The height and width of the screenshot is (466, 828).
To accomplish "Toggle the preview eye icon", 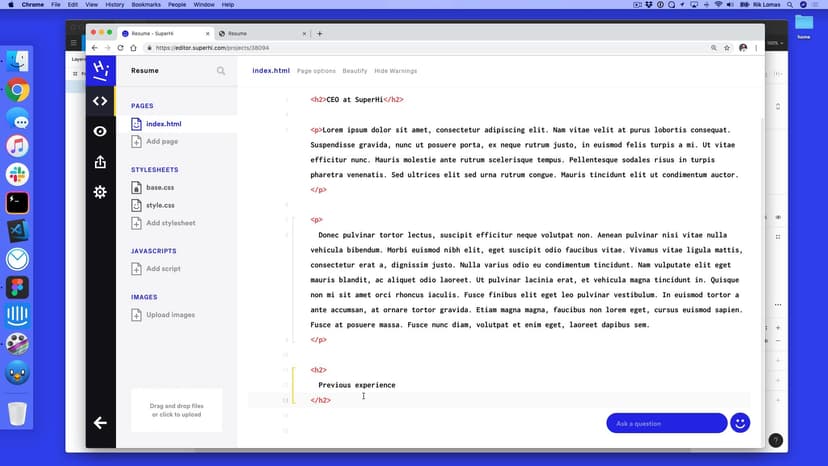I will click(100, 131).
